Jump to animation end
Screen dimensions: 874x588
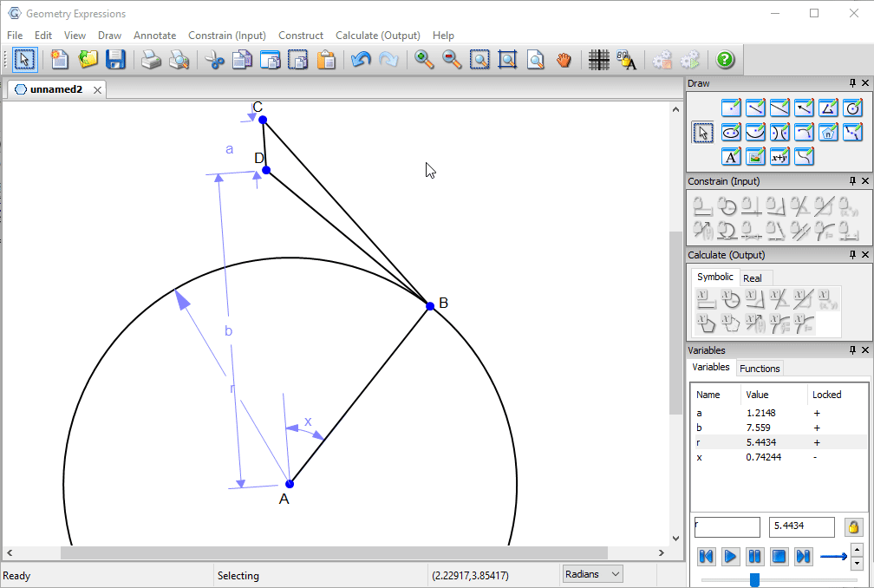(x=803, y=556)
